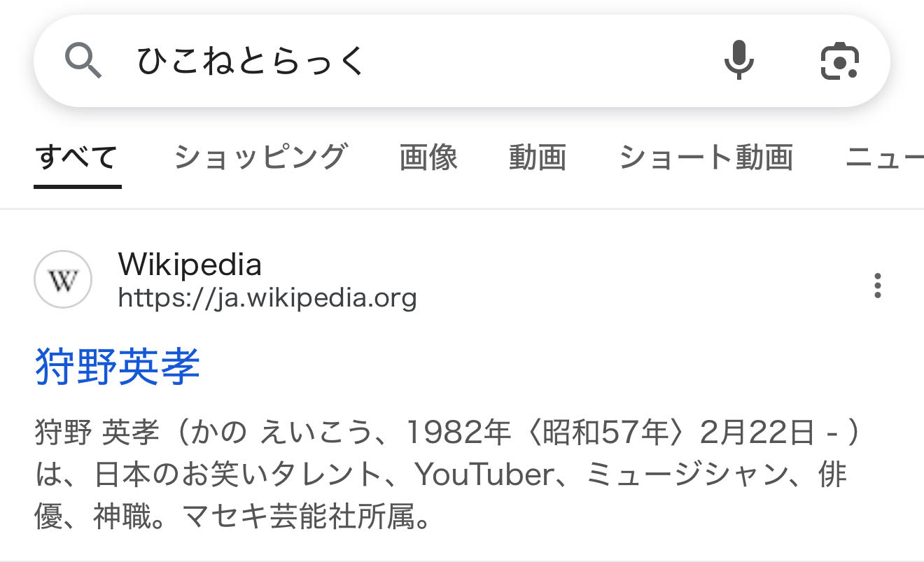Select the partially visible ニュース tab
The width and height of the screenshot is (924, 562).
tap(883, 157)
